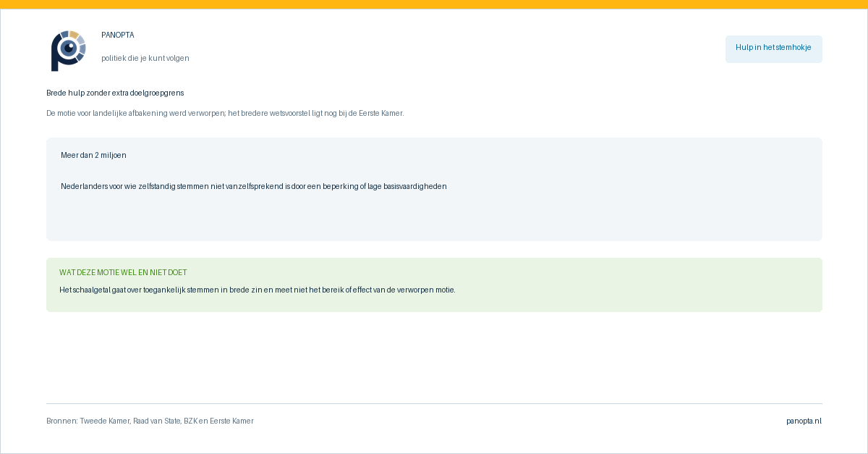The image size is (868, 454).
Task: Click the Het schaalgetal explanation text
Action: (258, 290)
